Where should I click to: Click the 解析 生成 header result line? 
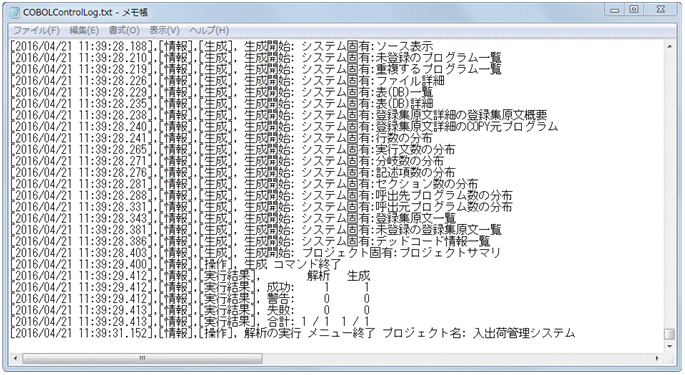tap(190, 275)
